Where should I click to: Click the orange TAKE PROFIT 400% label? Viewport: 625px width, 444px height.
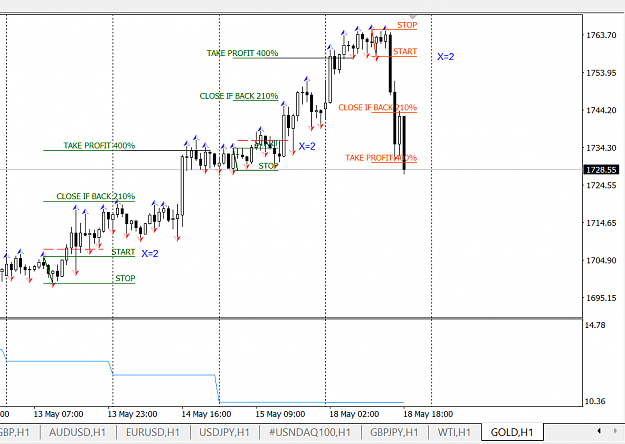point(381,157)
